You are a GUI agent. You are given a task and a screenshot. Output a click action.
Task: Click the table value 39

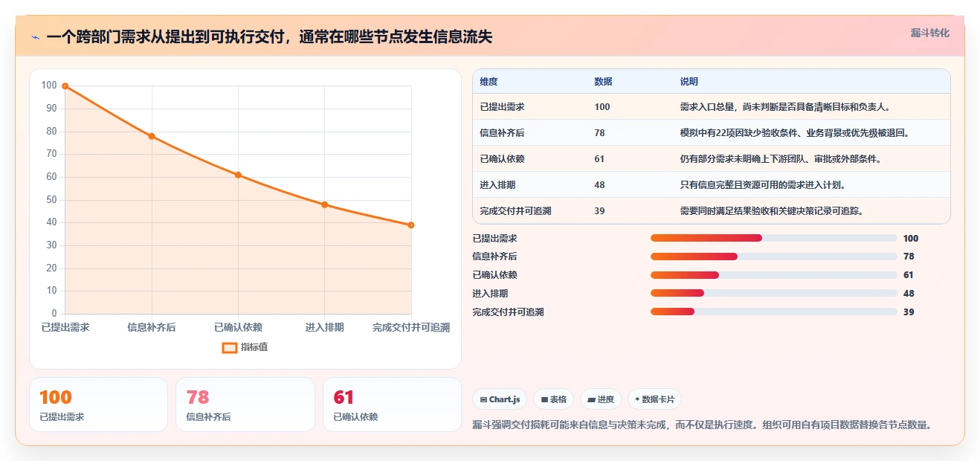coord(600,211)
